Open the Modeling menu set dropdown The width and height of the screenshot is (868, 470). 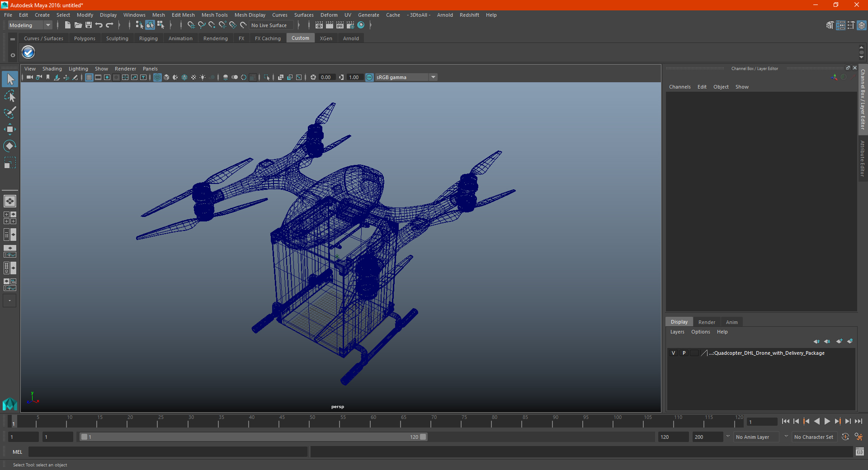(x=30, y=25)
